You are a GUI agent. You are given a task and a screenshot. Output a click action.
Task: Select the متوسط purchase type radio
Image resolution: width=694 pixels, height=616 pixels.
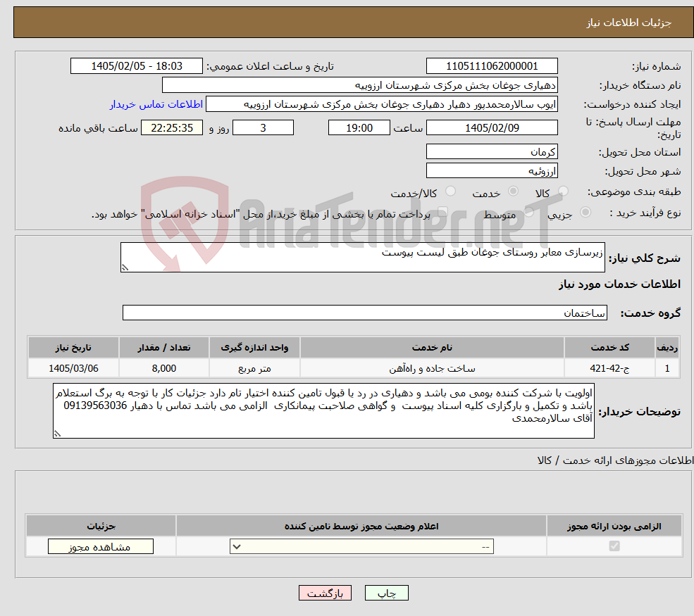pos(529,213)
